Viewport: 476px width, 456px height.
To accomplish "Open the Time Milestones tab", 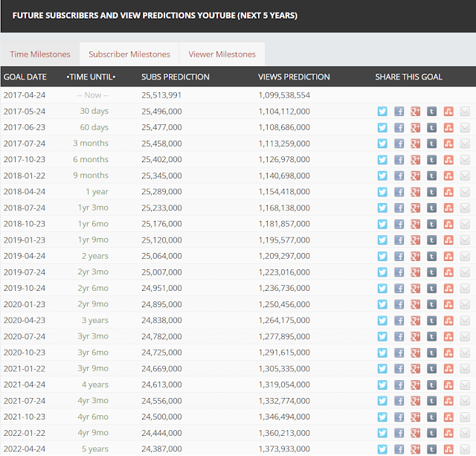I will pos(40,54).
